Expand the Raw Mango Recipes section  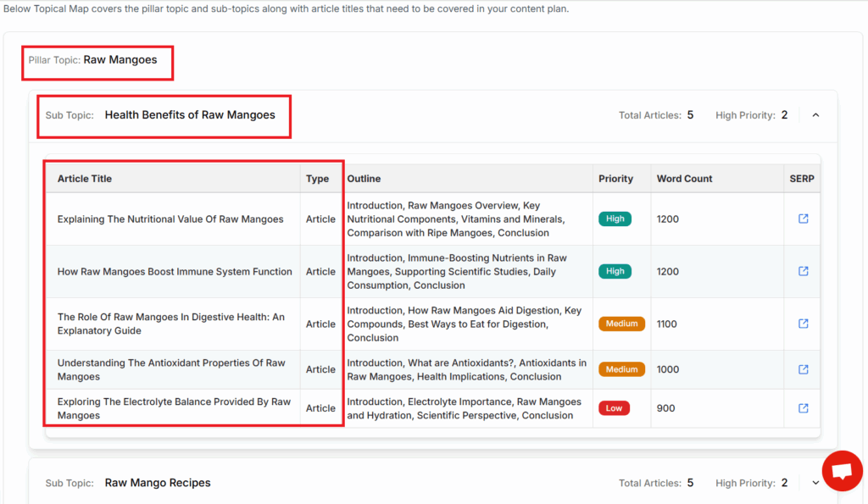pyautogui.click(x=815, y=483)
